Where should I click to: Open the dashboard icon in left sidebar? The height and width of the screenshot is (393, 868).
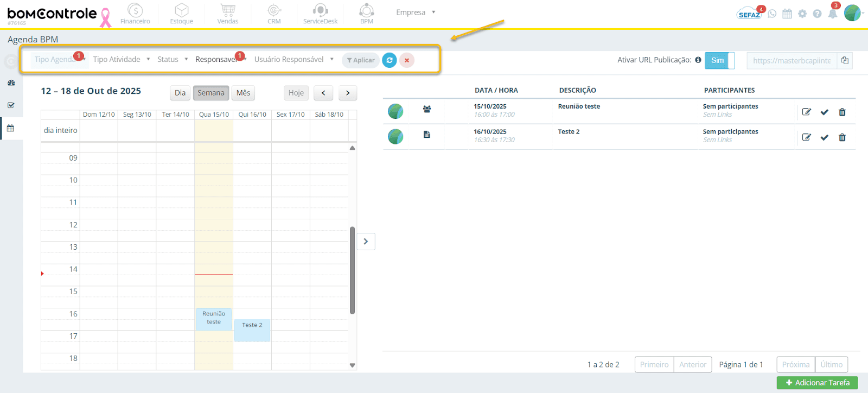[11, 83]
